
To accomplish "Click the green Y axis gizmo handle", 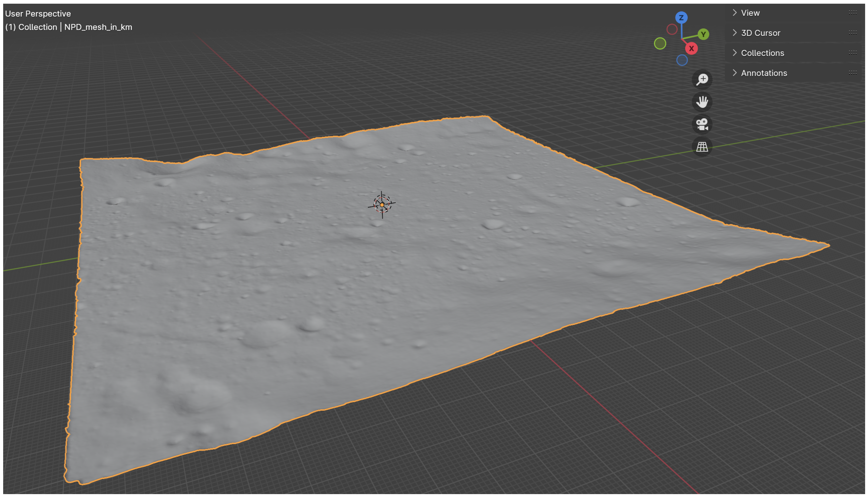I will [x=703, y=34].
